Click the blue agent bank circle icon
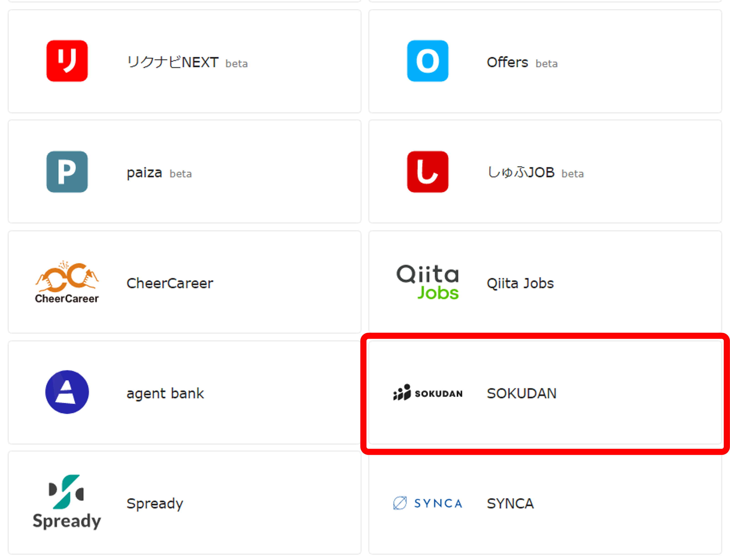This screenshot has width=730, height=560. tap(67, 392)
